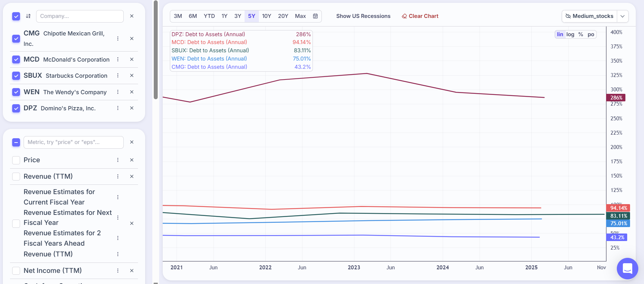Open options for Revenue Estimates Next Fiscal Year

coord(118,218)
